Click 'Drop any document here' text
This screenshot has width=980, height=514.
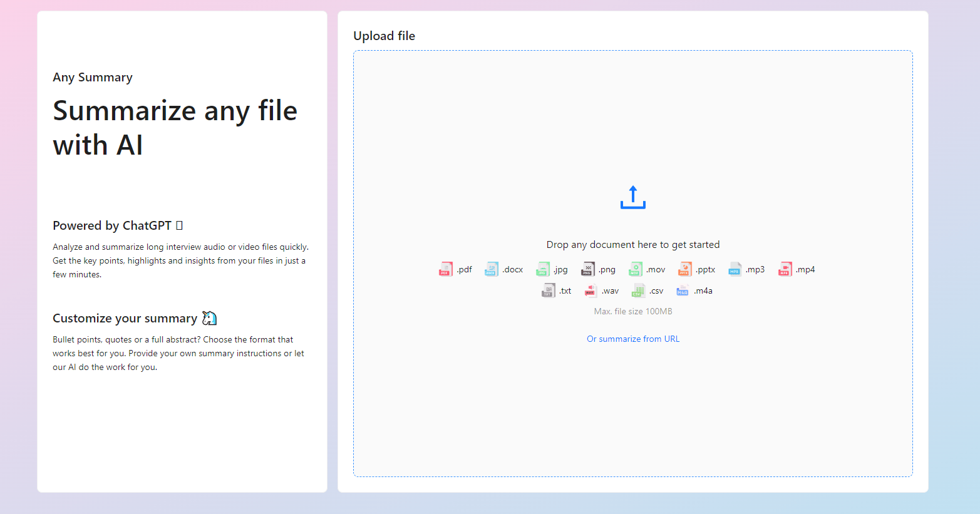632,245
